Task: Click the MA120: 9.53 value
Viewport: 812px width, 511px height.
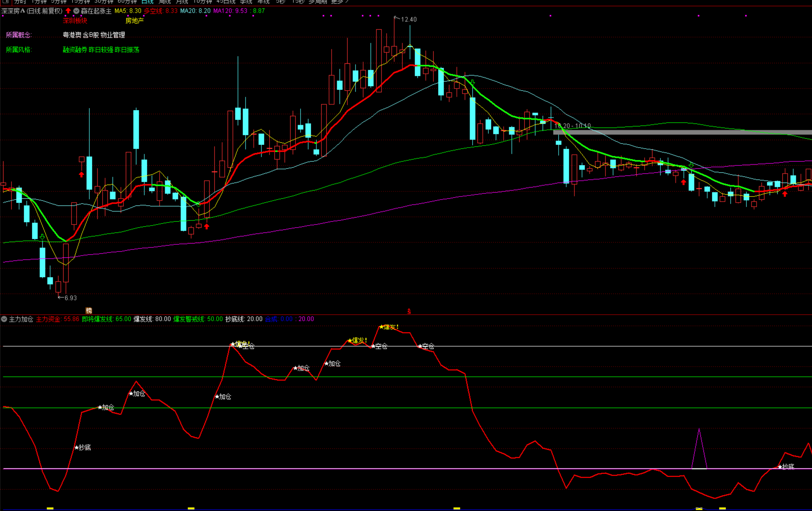Action: [x=230, y=11]
